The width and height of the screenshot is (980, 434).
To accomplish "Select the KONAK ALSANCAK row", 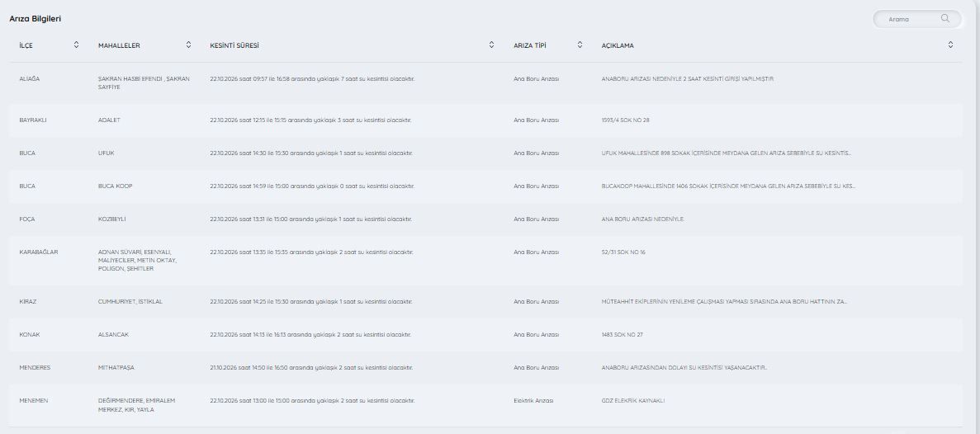I will 485,335.
